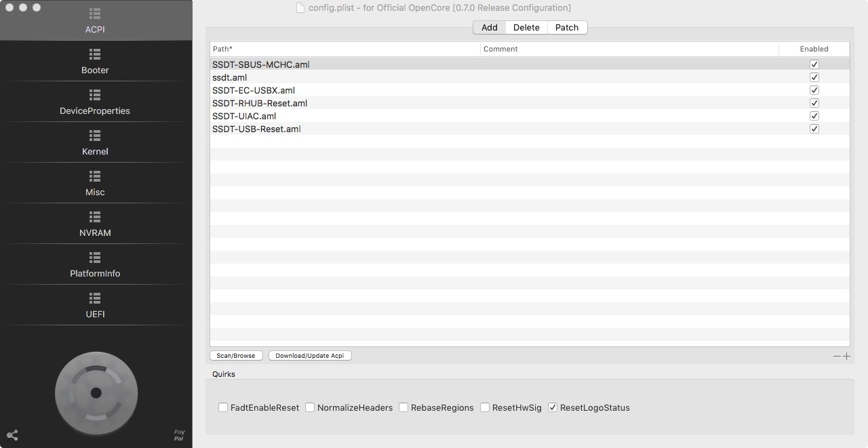The width and height of the screenshot is (868, 448).
Task: Sort by the Comment column header
Action: 629,49
